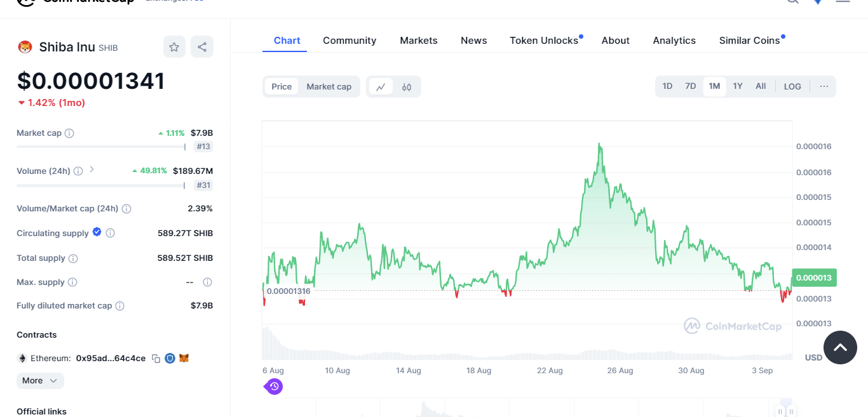Click the search icon in header
This screenshot has width=868, height=417.
[792, 2]
